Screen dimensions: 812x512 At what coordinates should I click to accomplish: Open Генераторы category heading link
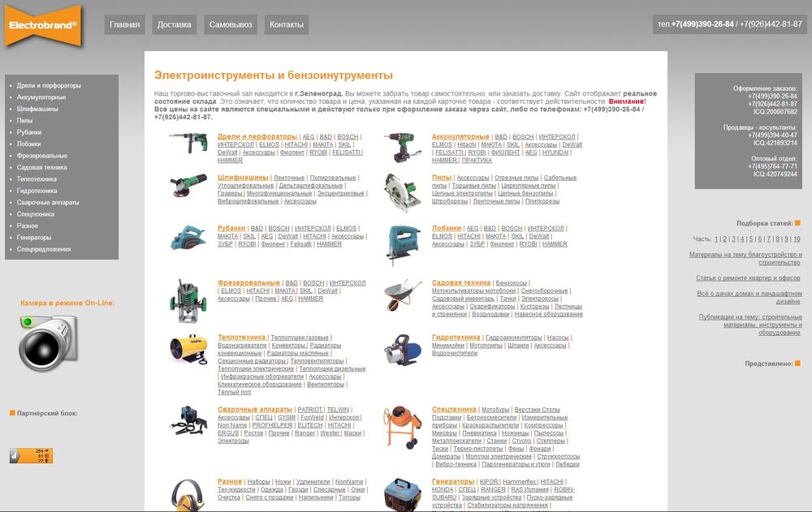453,481
